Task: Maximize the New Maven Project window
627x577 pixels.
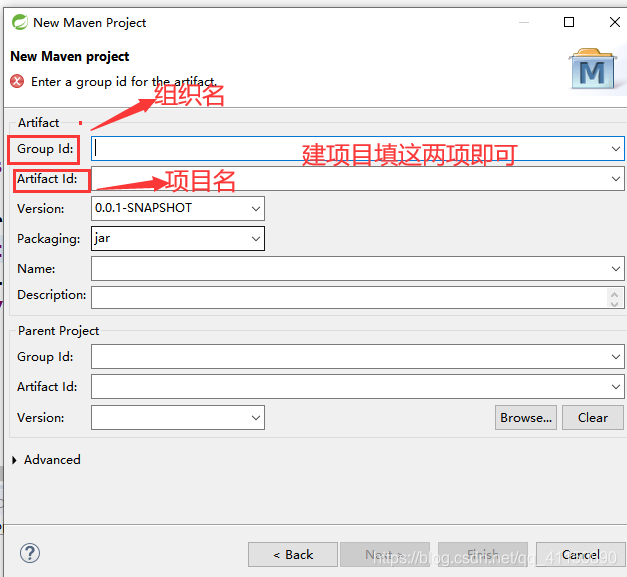Action: (x=569, y=22)
